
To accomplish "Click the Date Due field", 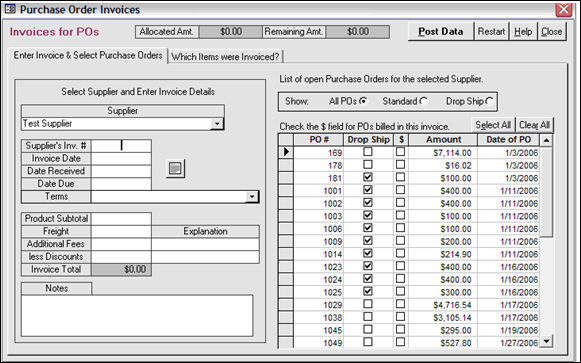I will [121, 184].
